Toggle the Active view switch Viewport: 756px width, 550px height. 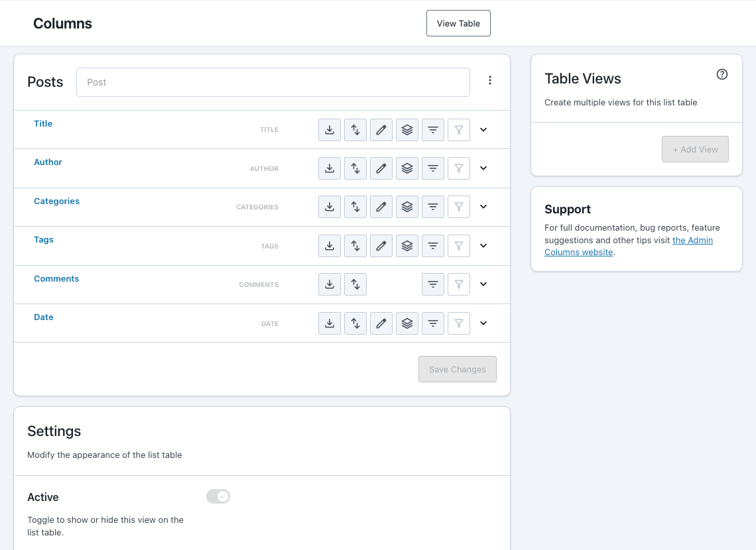218,496
